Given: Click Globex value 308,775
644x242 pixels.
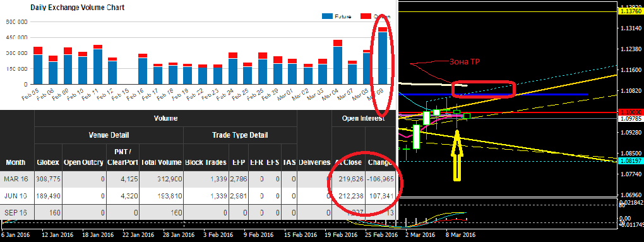Looking at the screenshot, I should 48,179.
